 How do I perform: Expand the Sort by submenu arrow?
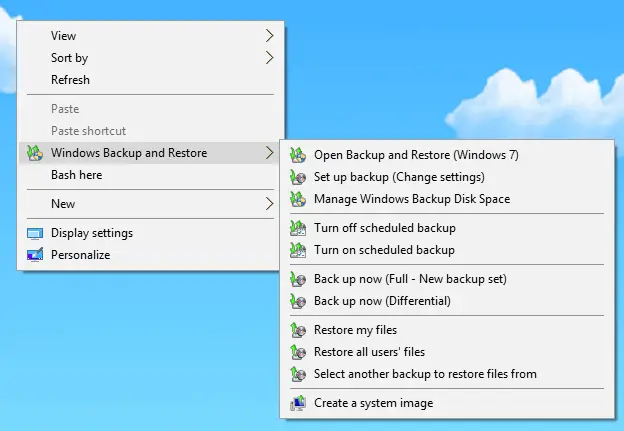(x=269, y=58)
